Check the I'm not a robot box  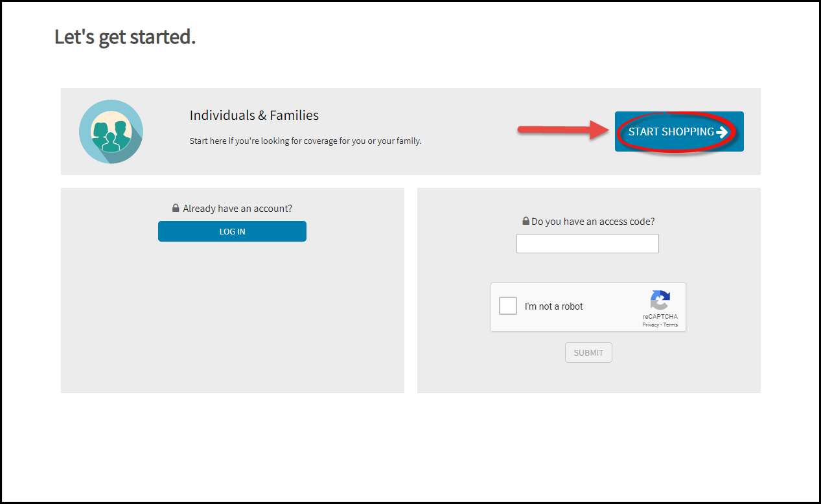[508, 306]
